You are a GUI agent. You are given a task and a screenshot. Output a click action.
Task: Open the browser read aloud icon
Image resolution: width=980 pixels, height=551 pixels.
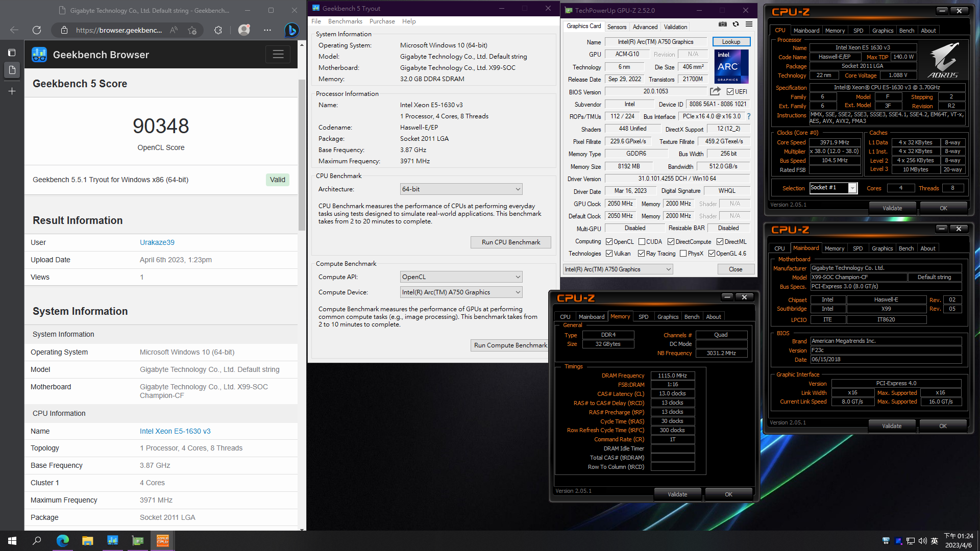point(174,30)
